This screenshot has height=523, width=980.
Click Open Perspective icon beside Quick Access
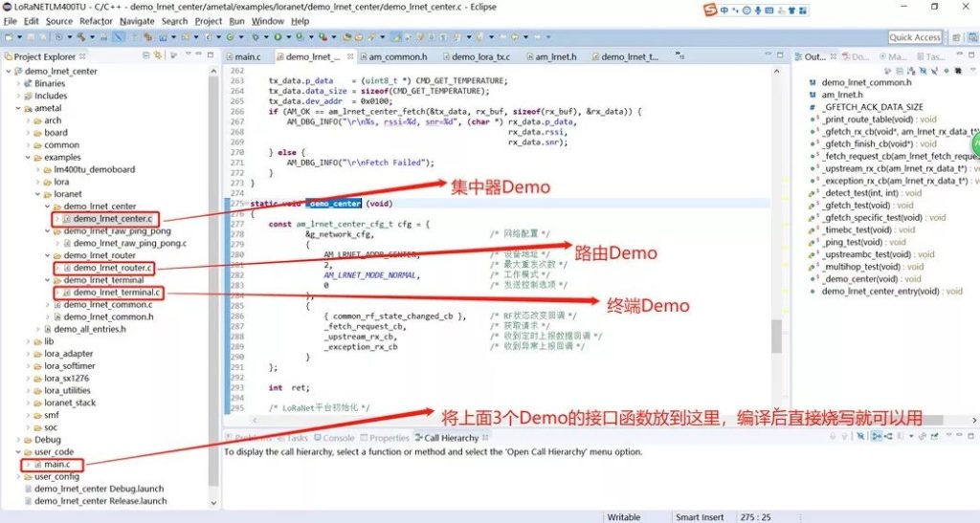click(956, 37)
